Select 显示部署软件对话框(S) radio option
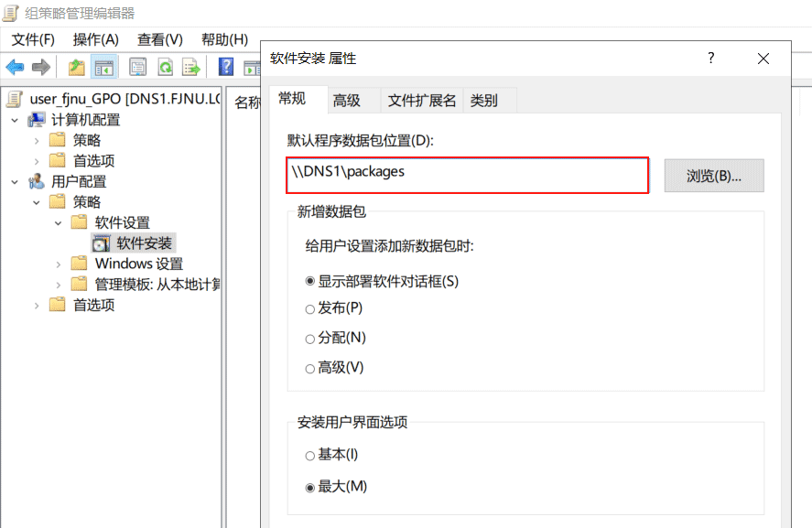This screenshot has height=528, width=812. 309,281
